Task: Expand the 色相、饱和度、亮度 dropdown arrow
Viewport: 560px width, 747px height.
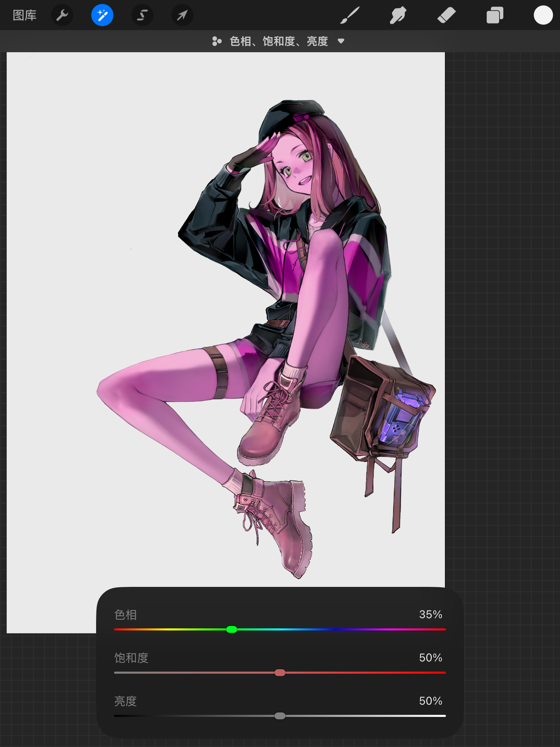Action: 341,41
